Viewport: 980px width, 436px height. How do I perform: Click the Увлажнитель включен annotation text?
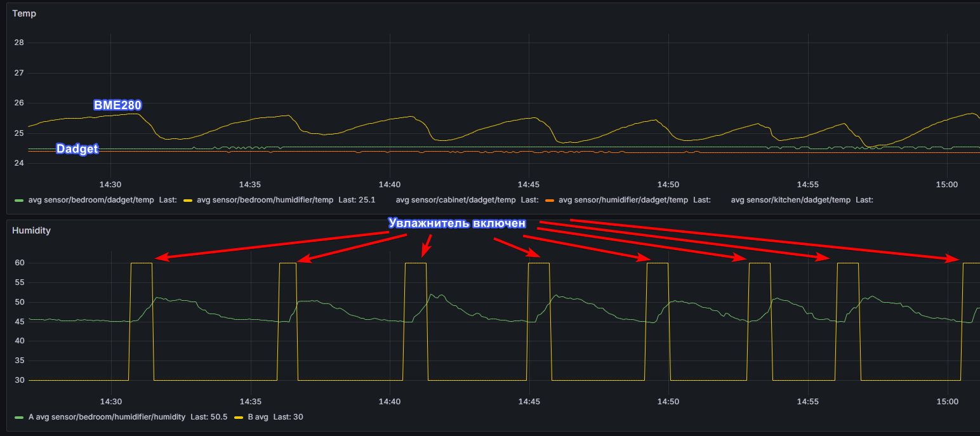pyautogui.click(x=456, y=223)
